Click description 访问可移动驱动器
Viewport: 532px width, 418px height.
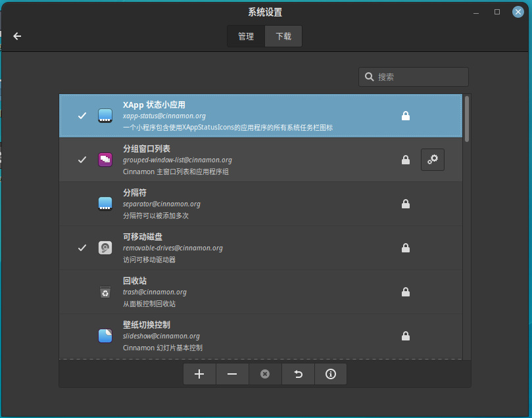pyautogui.click(x=149, y=260)
